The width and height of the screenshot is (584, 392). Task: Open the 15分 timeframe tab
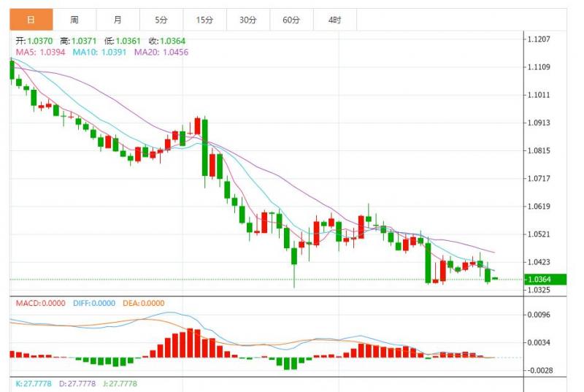click(x=205, y=20)
